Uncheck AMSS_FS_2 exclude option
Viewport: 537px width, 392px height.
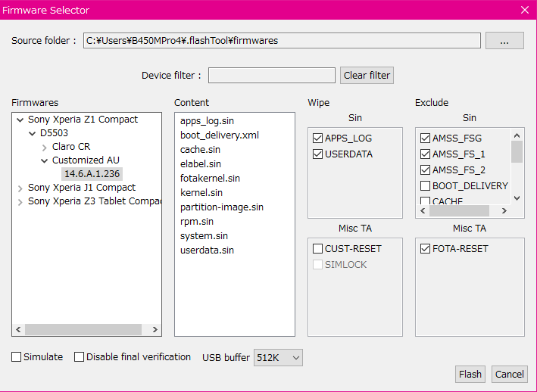tap(426, 170)
